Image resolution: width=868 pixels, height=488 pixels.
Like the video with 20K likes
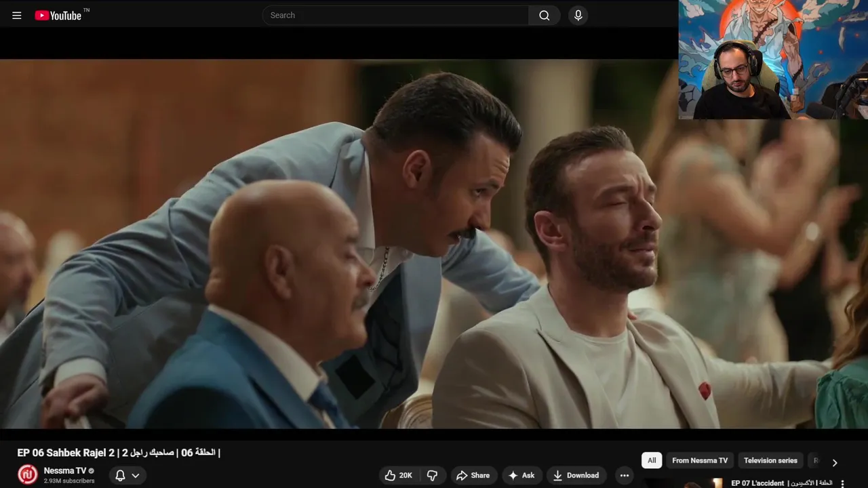click(x=398, y=476)
